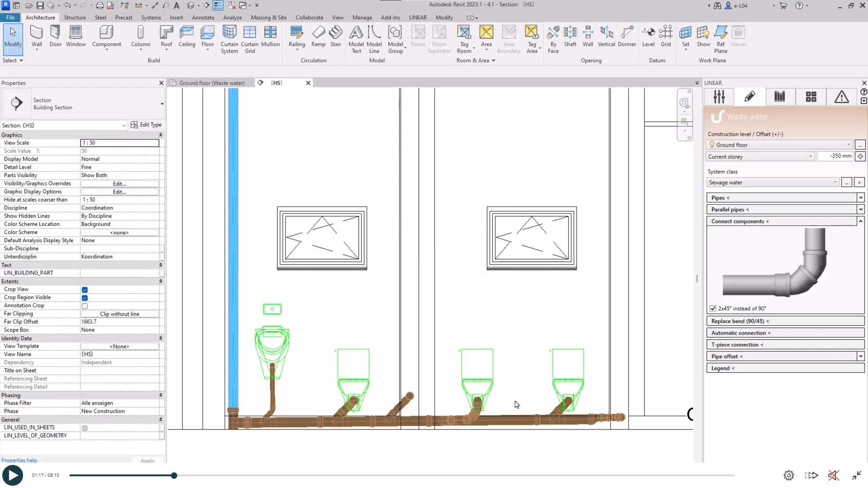The image size is (868, 488).
Task: Select the Ref Plane tool
Action: click(x=721, y=37)
